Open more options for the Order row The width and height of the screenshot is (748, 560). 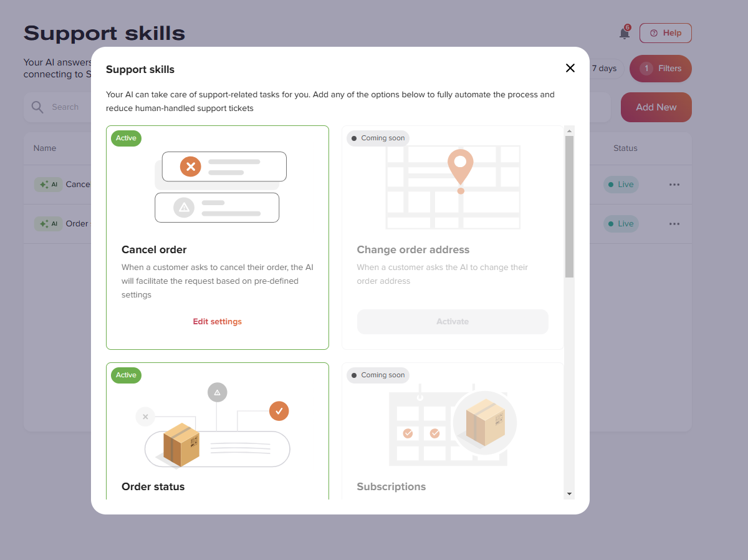674,224
